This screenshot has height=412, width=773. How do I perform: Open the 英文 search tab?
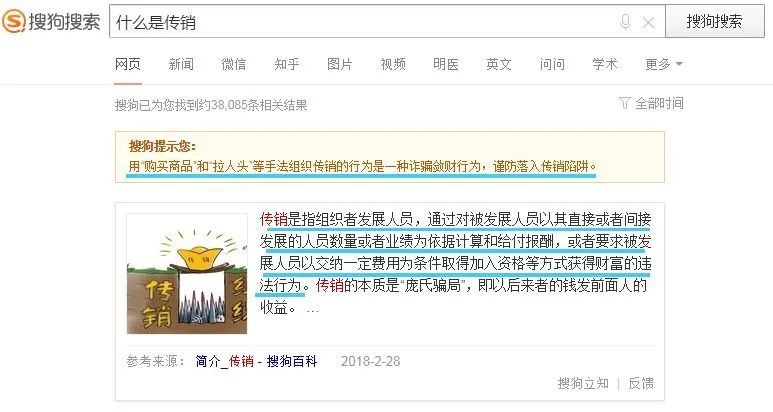pyautogui.click(x=499, y=64)
